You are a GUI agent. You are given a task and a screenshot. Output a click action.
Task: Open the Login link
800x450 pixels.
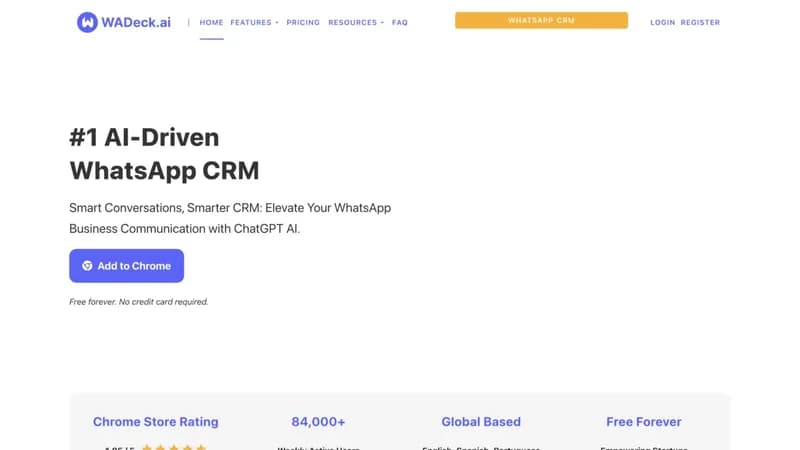click(662, 22)
